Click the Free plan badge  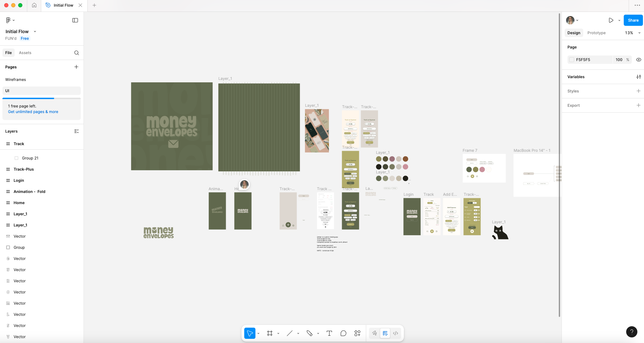pos(25,38)
